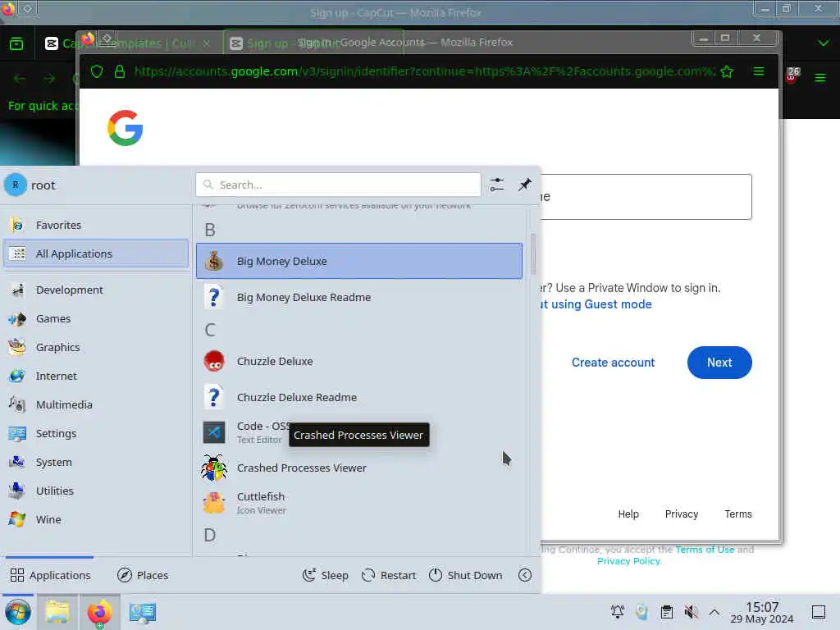Viewport: 840px width, 630px height.
Task: Click show desktop button
Action: click(x=819, y=612)
